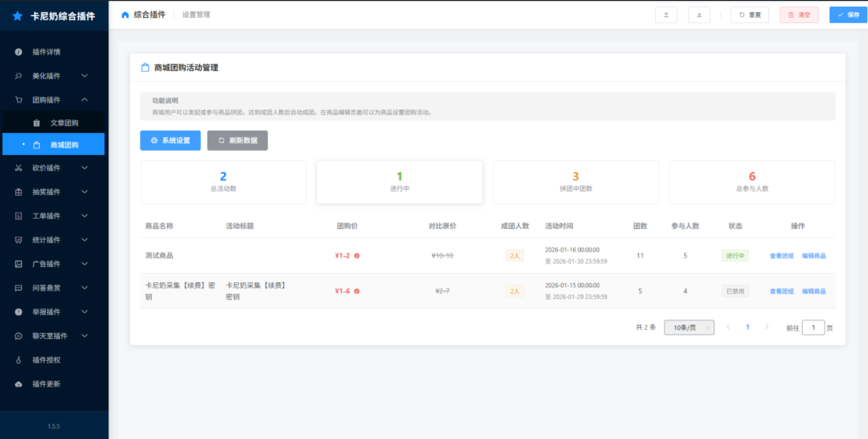Image resolution: width=868 pixels, height=439 pixels.
Task: Click 查看团组 for 测试商品 row
Action: coord(782,256)
